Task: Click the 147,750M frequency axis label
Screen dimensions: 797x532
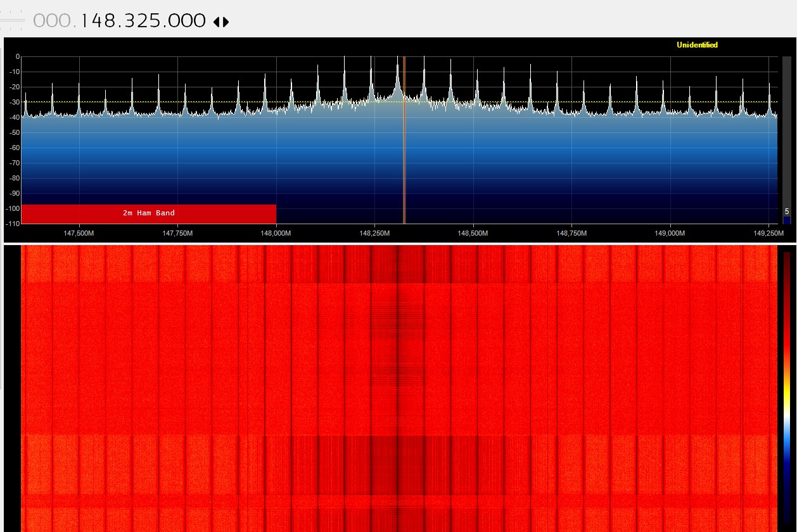Action: pyautogui.click(x=177, y=234)
